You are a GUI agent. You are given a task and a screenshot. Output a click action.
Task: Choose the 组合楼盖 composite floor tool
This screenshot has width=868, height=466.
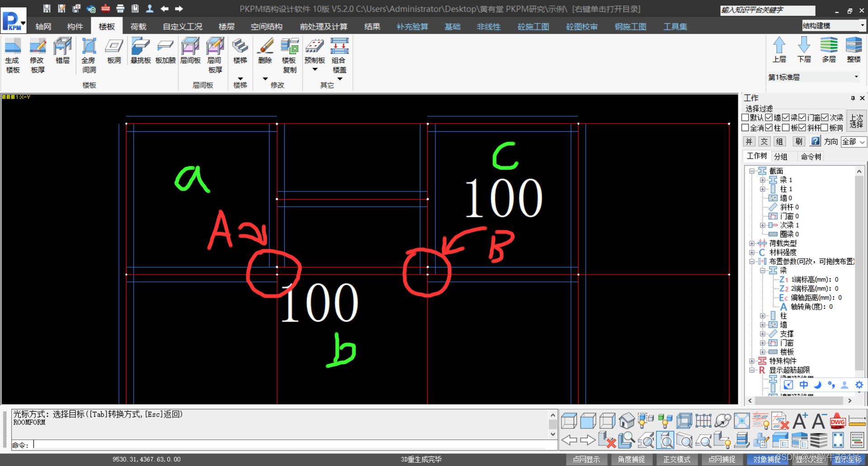coord(340,55)
